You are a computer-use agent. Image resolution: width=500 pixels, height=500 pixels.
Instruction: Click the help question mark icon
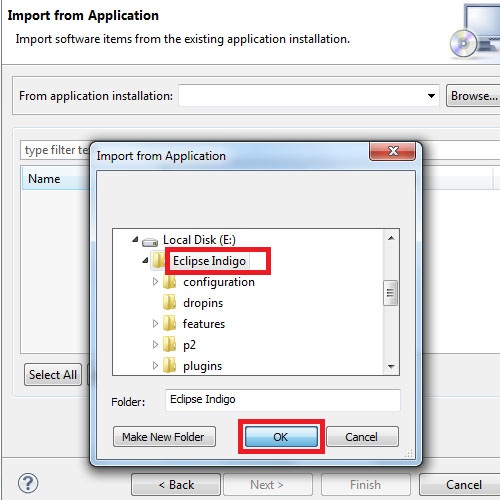(28, 483)
